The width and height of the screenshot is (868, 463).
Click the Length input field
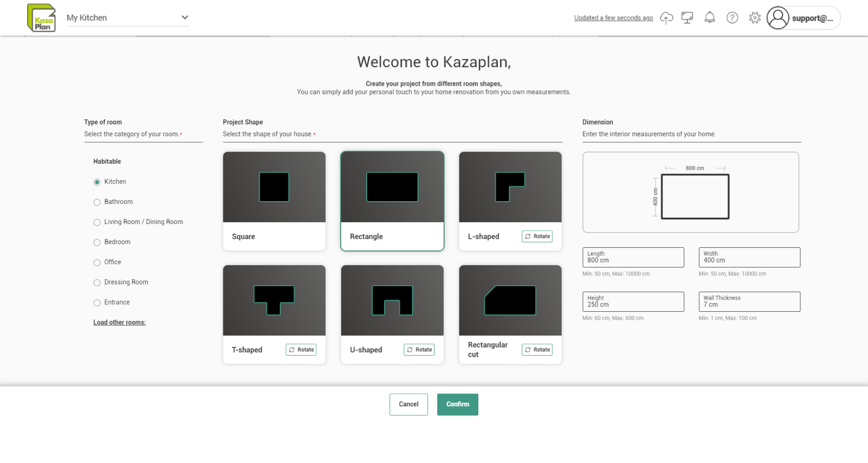pyautogui.click(x=633, y=257)
